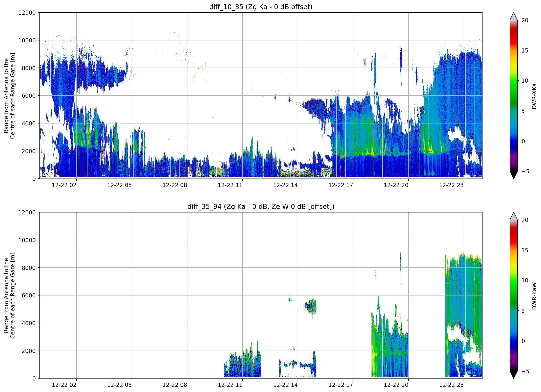Click the bottom colorbar lower black arrow
The height and width of the screenshot is (392, 541).
click(514, 375)
